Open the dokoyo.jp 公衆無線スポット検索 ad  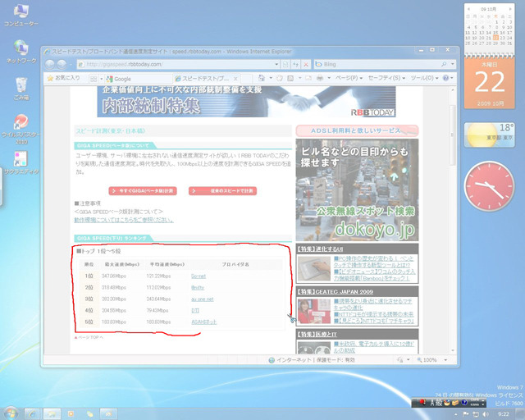(x=358, y=190)
